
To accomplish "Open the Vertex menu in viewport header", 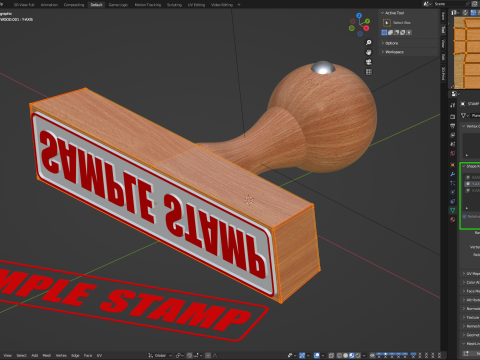I will pyautogui.click(x=61, y=355).
